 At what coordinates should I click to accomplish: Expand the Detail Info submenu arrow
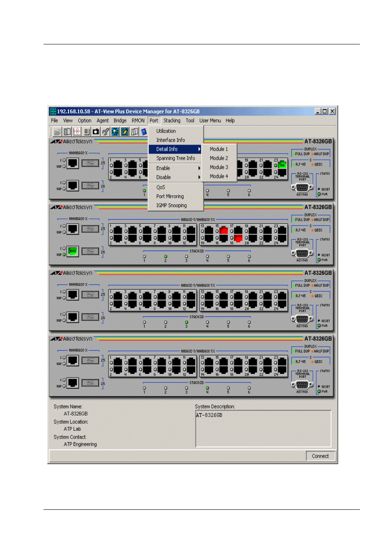pos(199,149)
